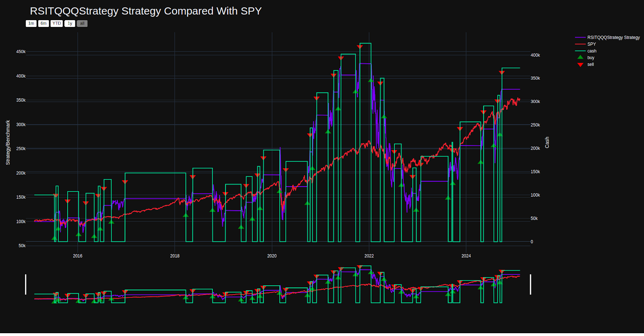Select the 'all' range button
Screen dimensions: 644x336
pos(82,23)
